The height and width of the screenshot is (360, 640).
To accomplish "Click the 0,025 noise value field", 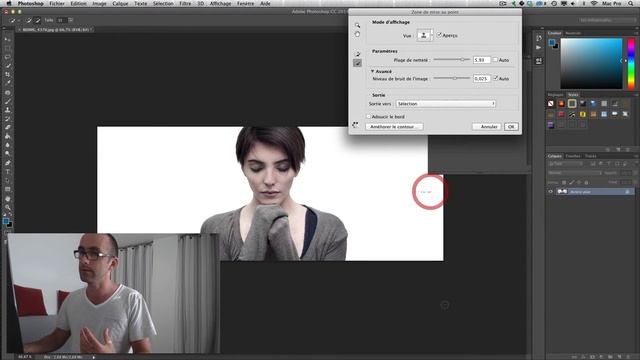I will pyautogui.click(x=482, y=78).
